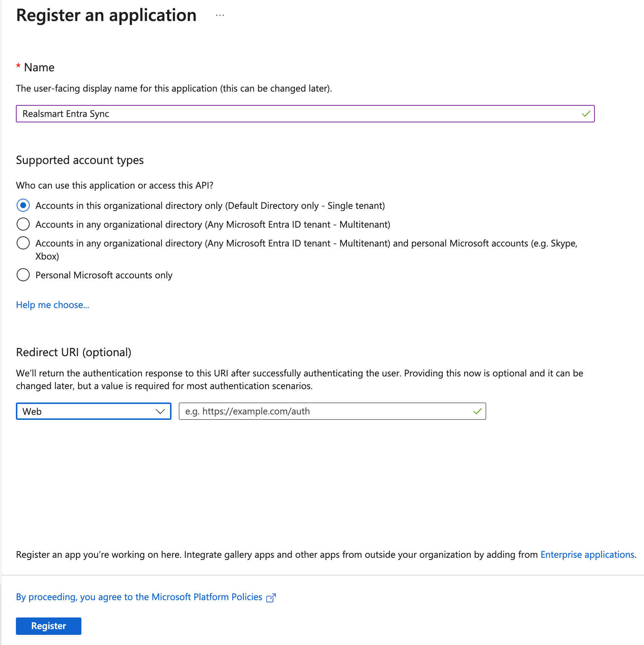This screenshot has height=645, width=644.
Task: Click the Personal Microsoft accounts only label
Action: [x=104, y=275]
